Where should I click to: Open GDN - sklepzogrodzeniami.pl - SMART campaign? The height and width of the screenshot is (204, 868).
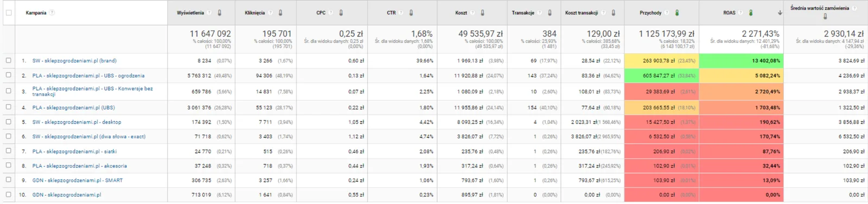click(x=77, y=180)
